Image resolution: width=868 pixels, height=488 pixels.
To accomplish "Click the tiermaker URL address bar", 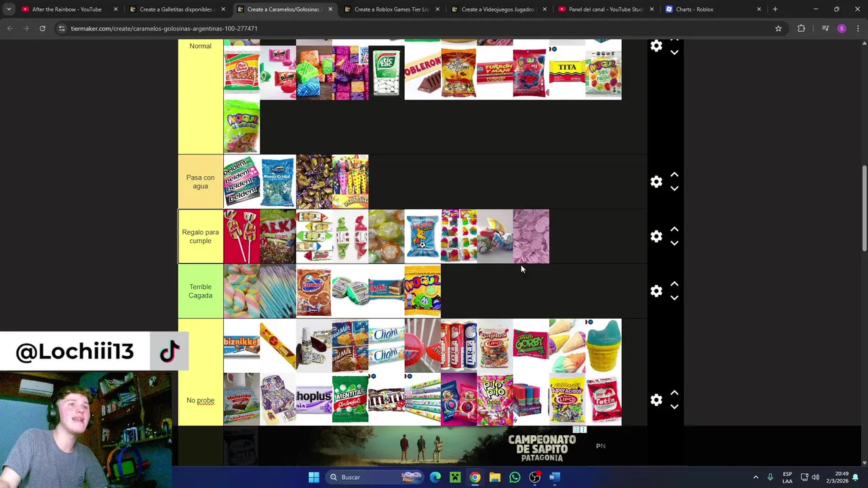I will click(420, 28).
